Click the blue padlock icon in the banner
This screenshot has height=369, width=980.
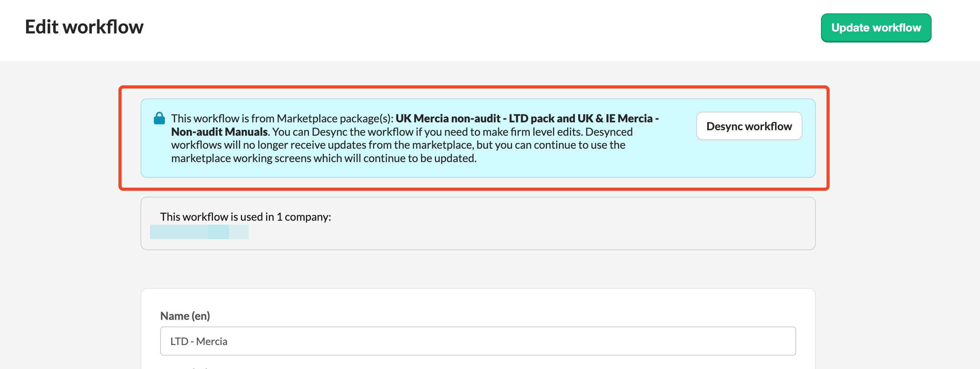159,118
